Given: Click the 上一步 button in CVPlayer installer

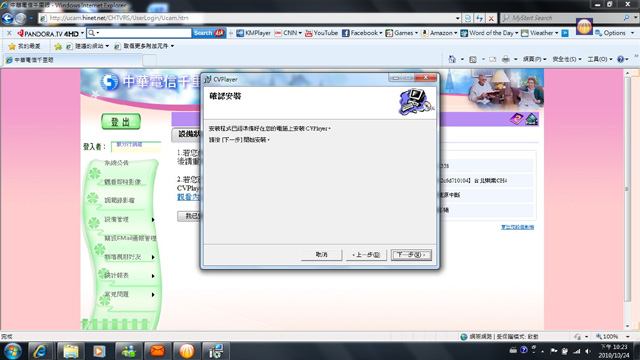Looking at the screenshot, I should 366,255.
